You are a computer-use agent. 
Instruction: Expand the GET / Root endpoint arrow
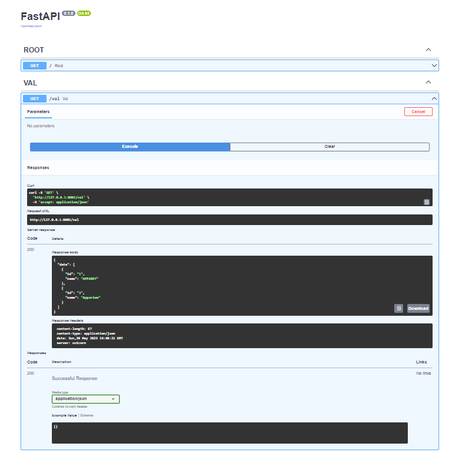coord(434,65)
